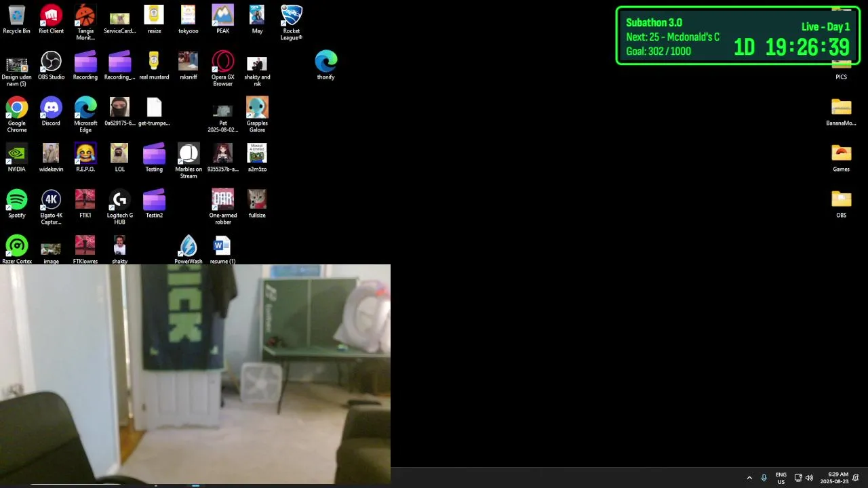Select the 0a629175-6... image file
868x488 pixels.
click(119, 112)
